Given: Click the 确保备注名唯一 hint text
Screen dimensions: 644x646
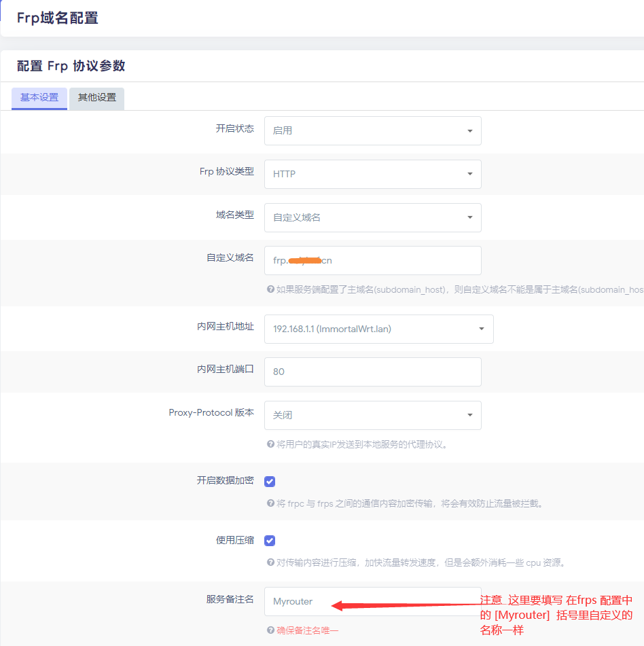Looking at the screenshot, I should pos(307,630).
